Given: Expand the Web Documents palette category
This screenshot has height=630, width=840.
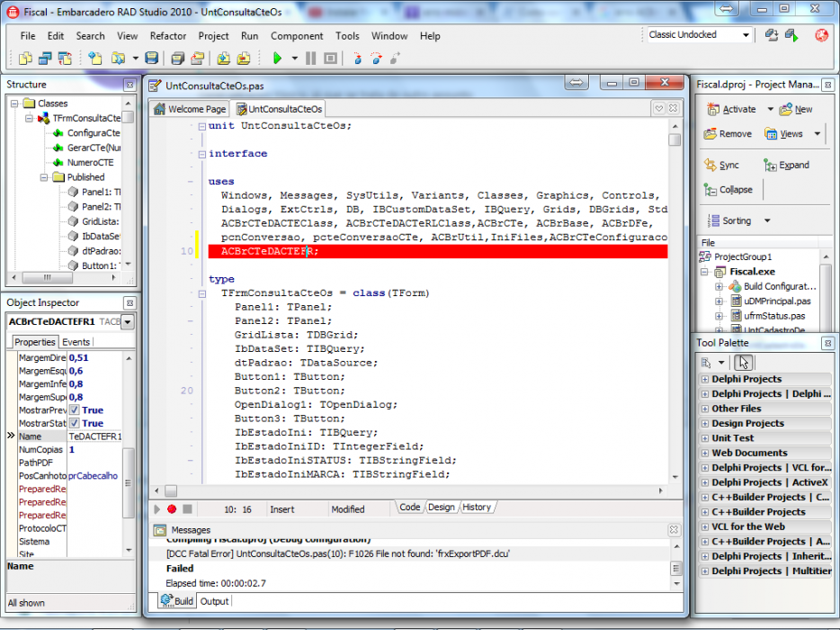Looking at the screenshot, I should click(705, 453).
